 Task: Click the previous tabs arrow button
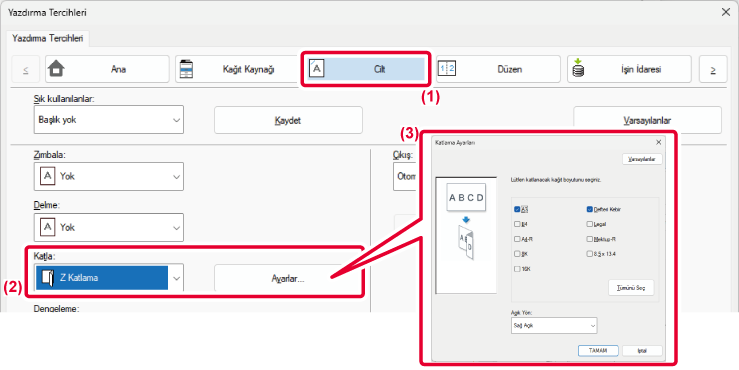click(x=25, y=69)
